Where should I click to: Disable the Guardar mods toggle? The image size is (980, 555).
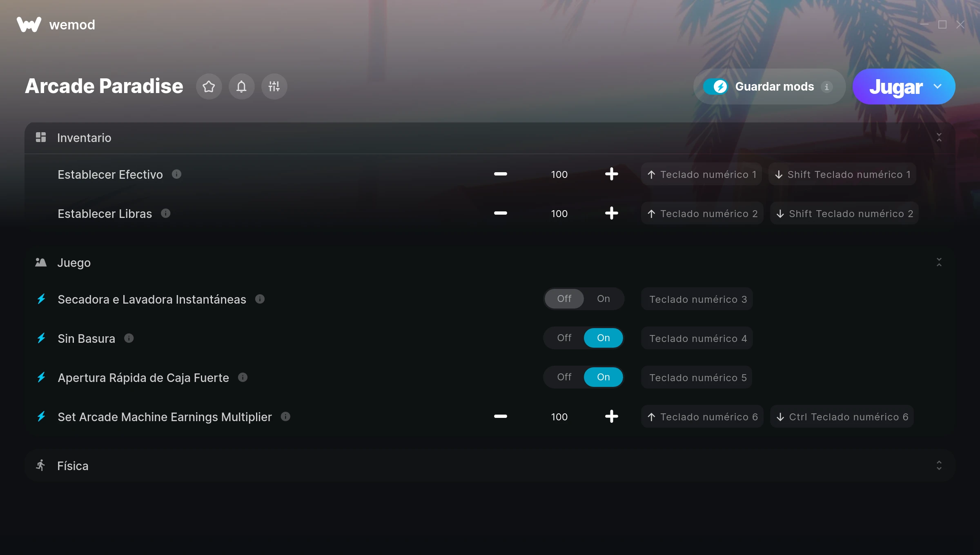click(x=715, y=87)
